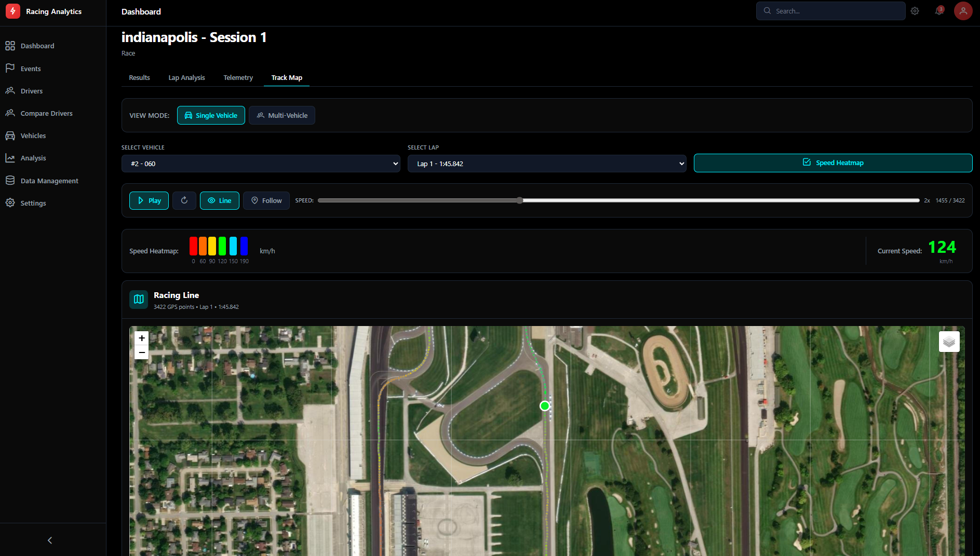This screenshot has width=980, height=556.
Task: Click the orange heatmap color swatch
Action: coord(203,246)
